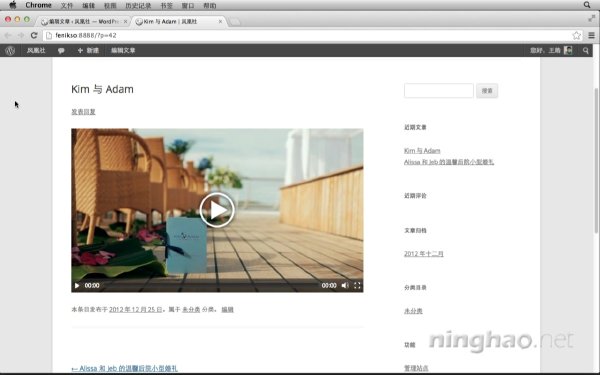Close the WordPress edit post tab

coord(125,21)
